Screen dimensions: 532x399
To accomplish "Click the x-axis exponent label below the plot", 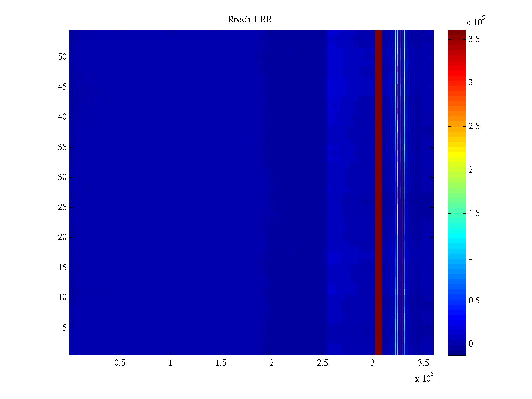I will (x=424, y=378).
